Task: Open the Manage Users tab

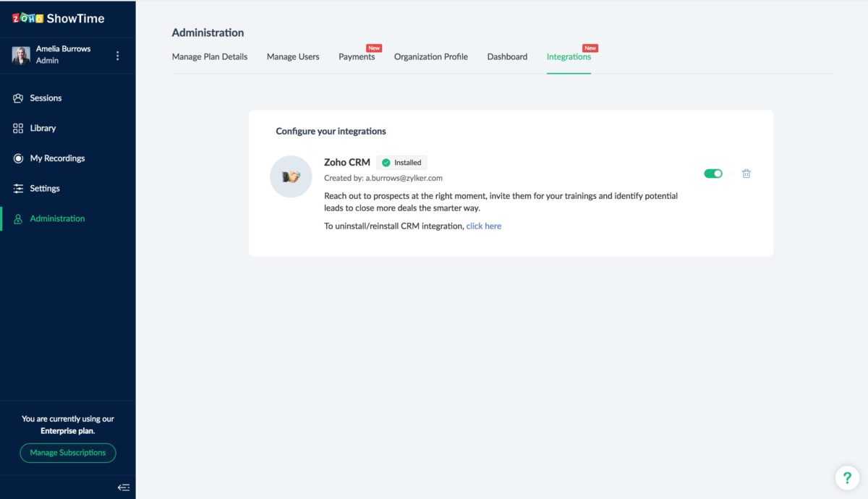Action: point(293,57)
